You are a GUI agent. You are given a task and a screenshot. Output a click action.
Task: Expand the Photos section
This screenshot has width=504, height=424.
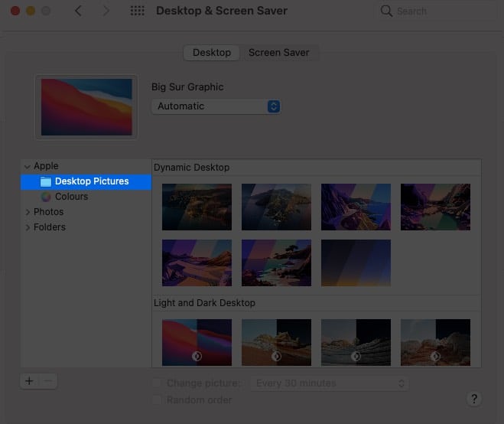28,212
